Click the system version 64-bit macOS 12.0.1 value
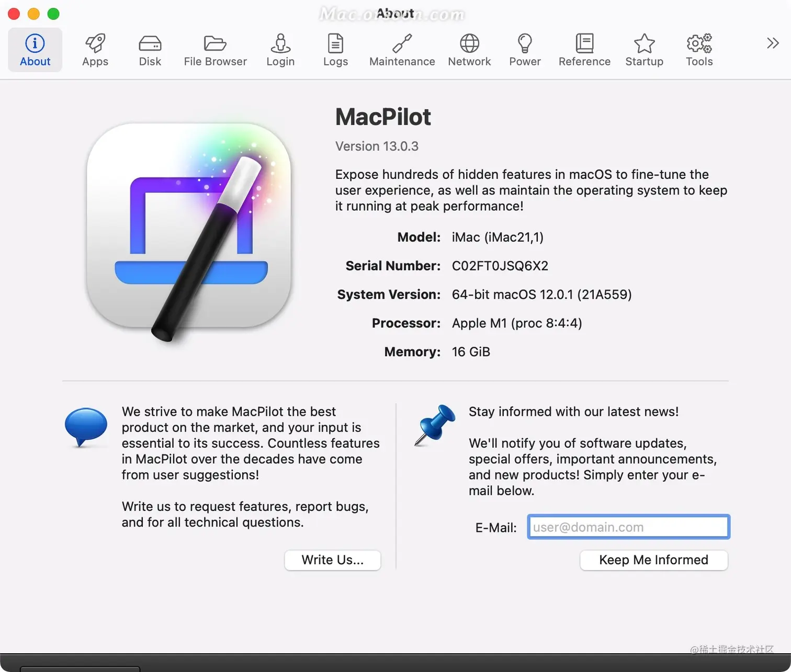Screen dimensions: 791x672 coord(541,294)
